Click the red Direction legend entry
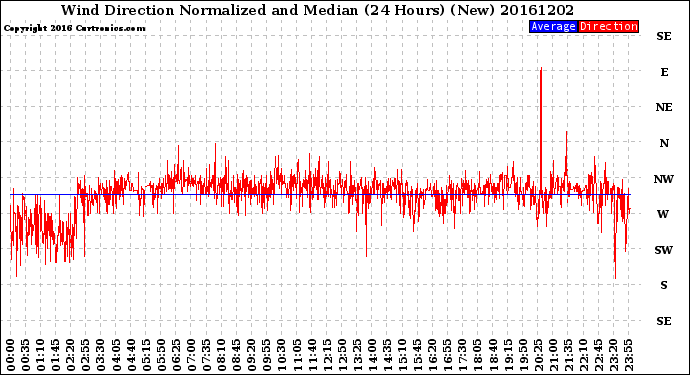The image size is (690, 375). 608,26
